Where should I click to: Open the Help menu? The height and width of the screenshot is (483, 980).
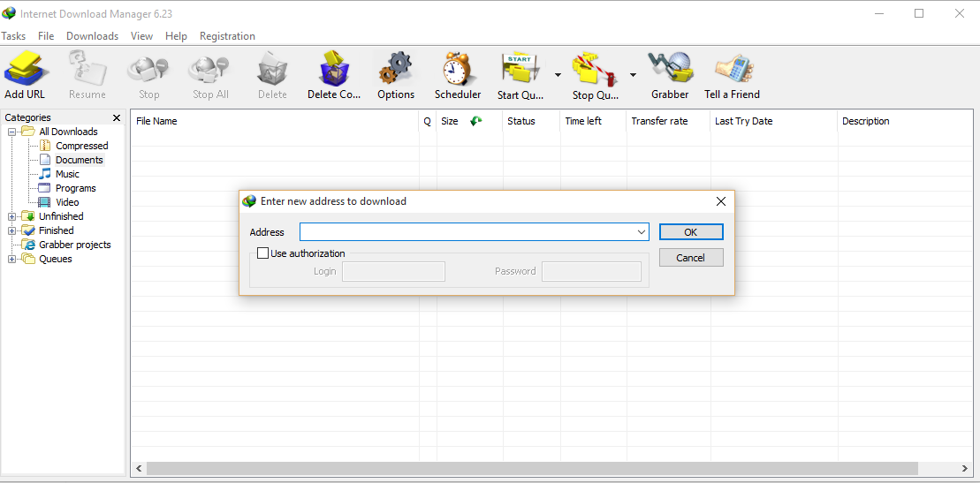coord(176,36)
